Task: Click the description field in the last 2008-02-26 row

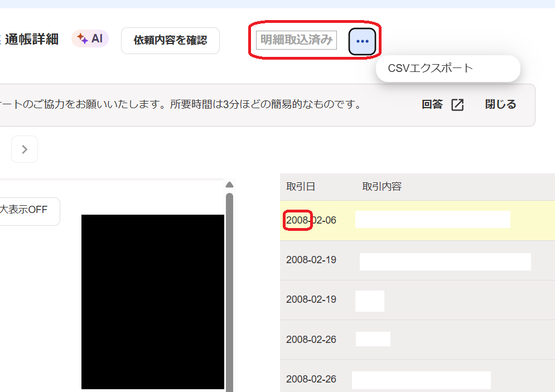Action: (x=421, y=380)
